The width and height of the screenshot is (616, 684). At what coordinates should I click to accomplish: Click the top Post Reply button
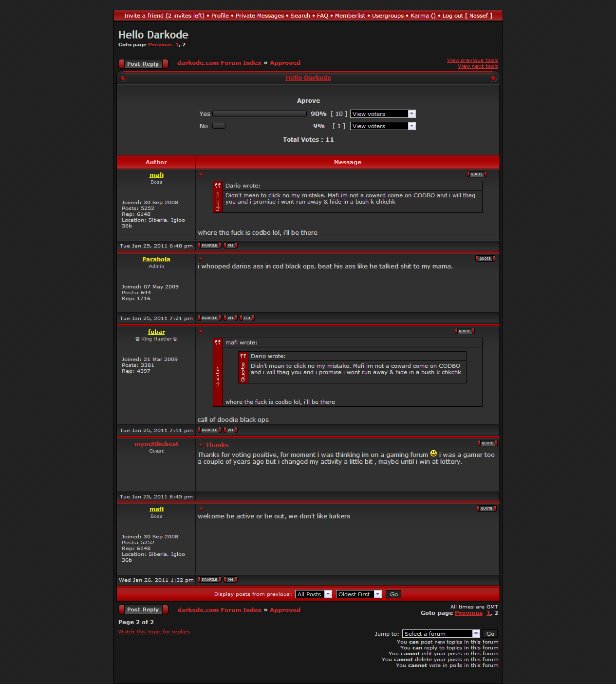pyautogui.click(x=143, y=64)
